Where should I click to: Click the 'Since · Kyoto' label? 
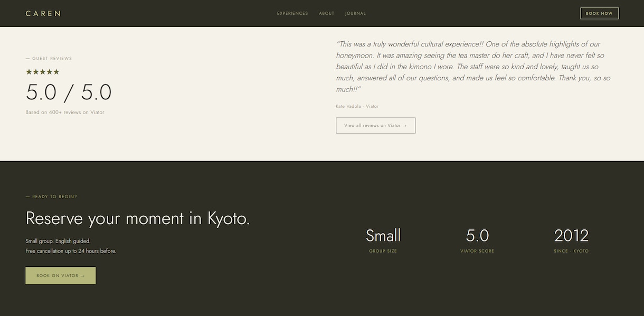coord(571,251)
